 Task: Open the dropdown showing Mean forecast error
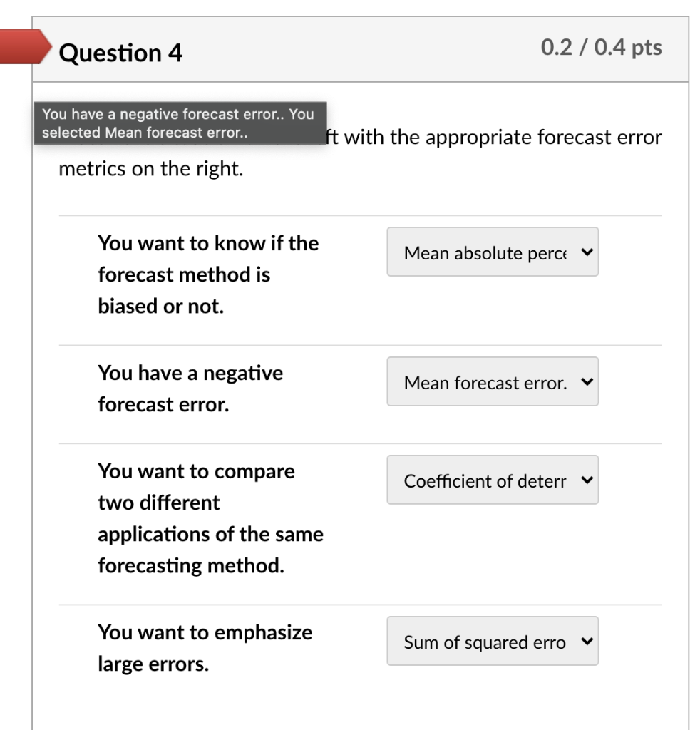tap(493, 381)
